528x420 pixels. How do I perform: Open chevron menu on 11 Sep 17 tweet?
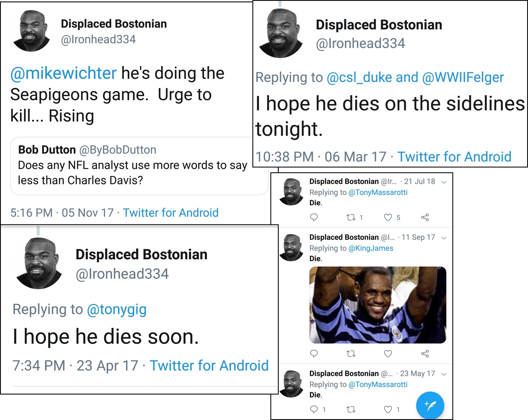click(x=444, y=238)
